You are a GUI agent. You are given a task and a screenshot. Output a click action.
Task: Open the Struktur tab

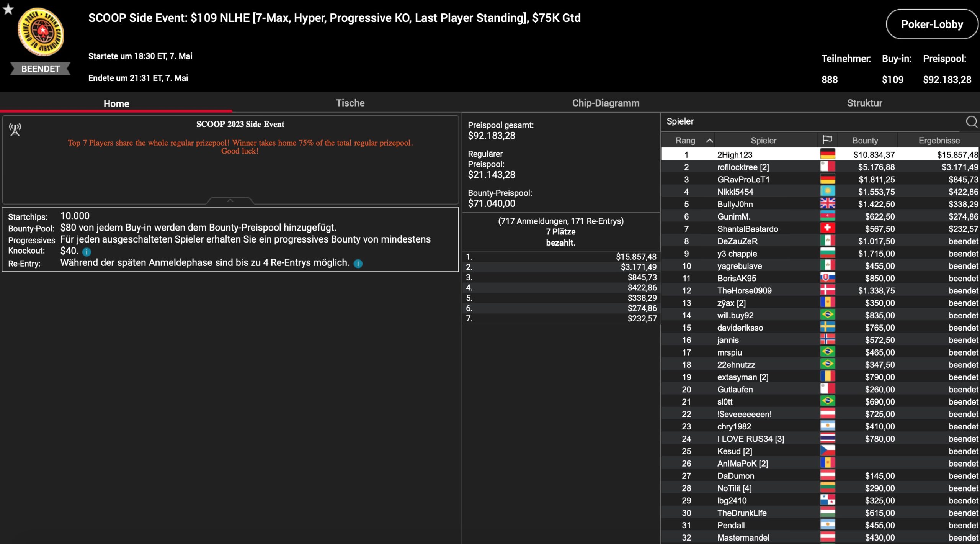tap(864, 103)
